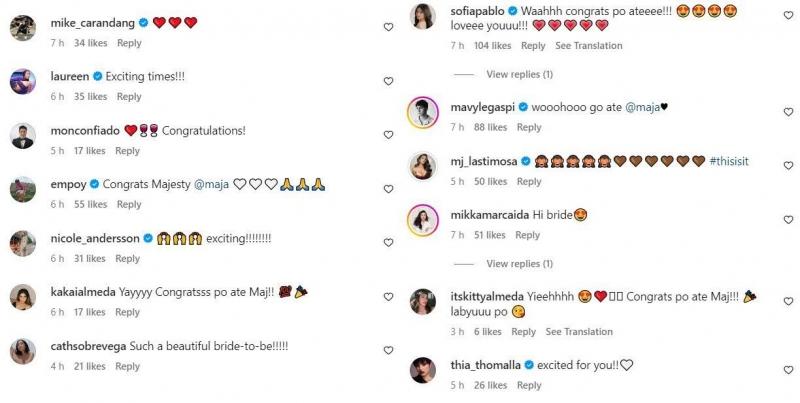Heart mavylegaspi's wooohooo comment

787,111
